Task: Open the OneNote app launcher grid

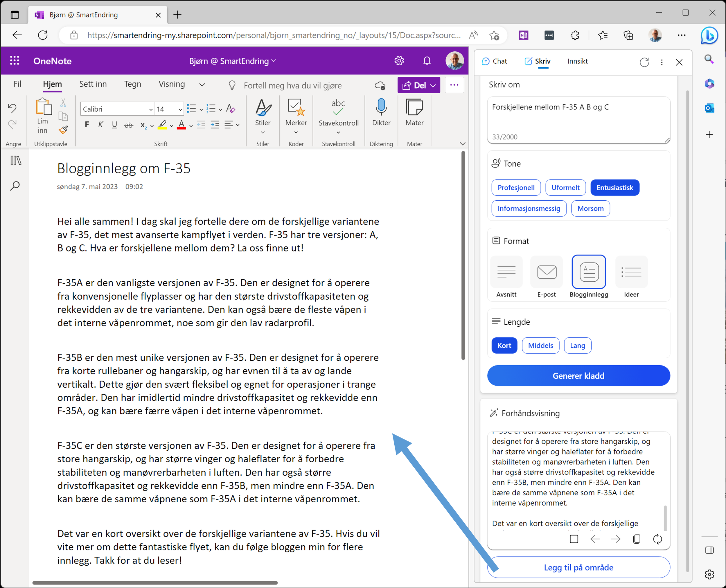Action: (15, 61)
